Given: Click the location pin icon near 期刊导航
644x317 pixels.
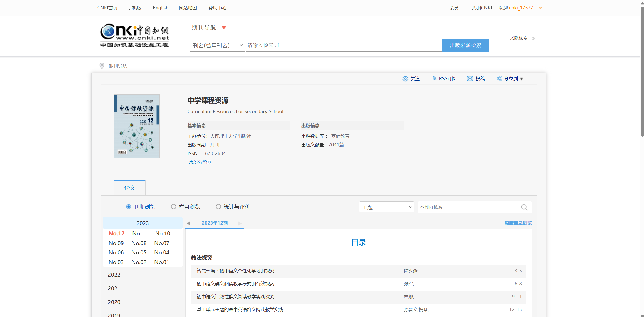Looking at the screenshot, I should pyautogui.click(x=102, y=66).
